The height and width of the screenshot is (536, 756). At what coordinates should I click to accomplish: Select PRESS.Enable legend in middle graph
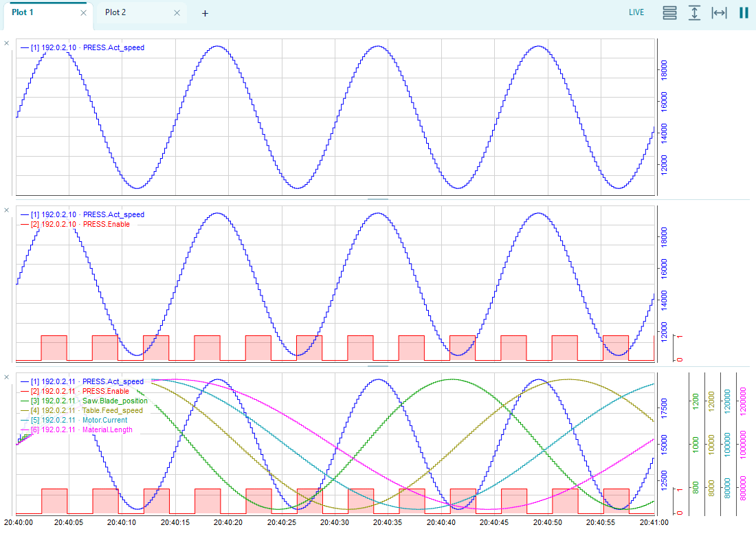tap(75, 224)
